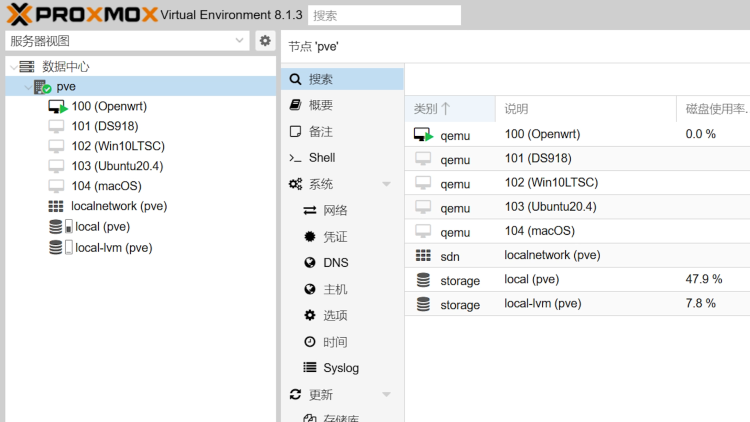This screenshot has height=422, width=750.
Task: Click the local (pve) storage disk icon in tree
Action: click(56, 227)
